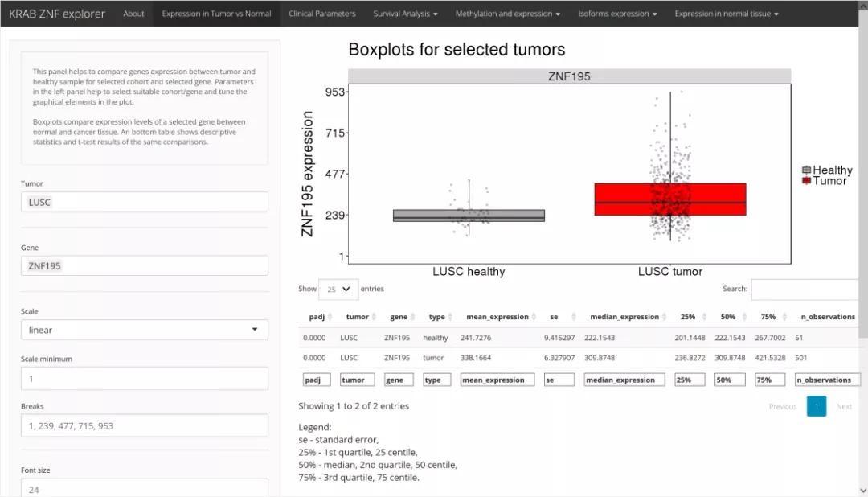Viewport: 868px width, 497px height.
Task: Click the se column filter box
Action: click(559, 380)
